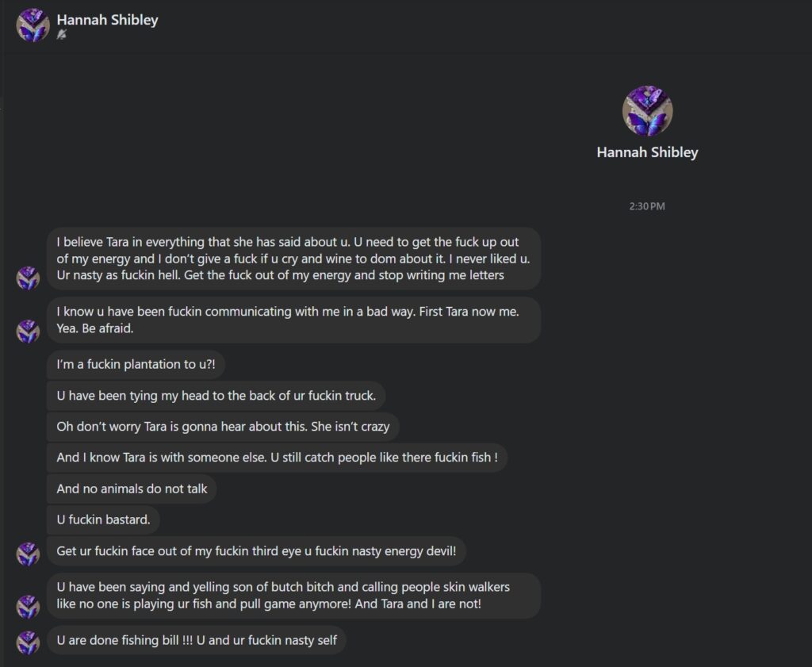Viewport: 812px width, 667px height.
Task: Click avatar beside 'skin walkers' message
Action: (28, 607)
